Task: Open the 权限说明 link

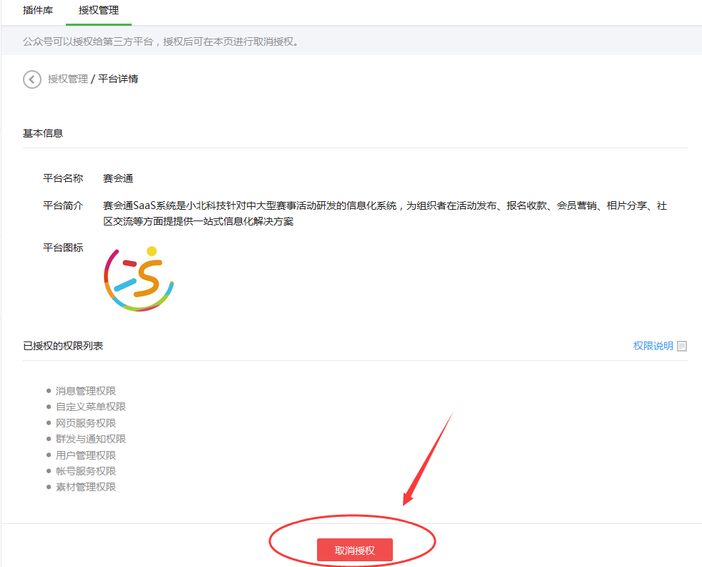Action: 652,346
